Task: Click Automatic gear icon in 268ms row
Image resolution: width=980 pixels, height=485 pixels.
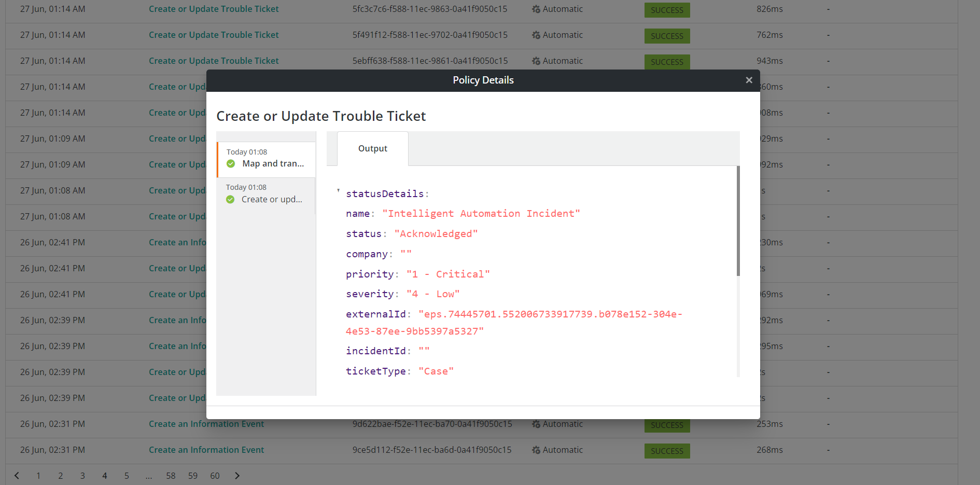Action: coord(536,450)
